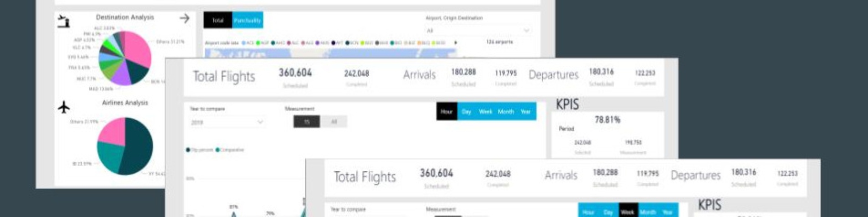Select Year in the time selector with Hour active
868x217 pixels.
pyautogui.click(x=526, y=111)
